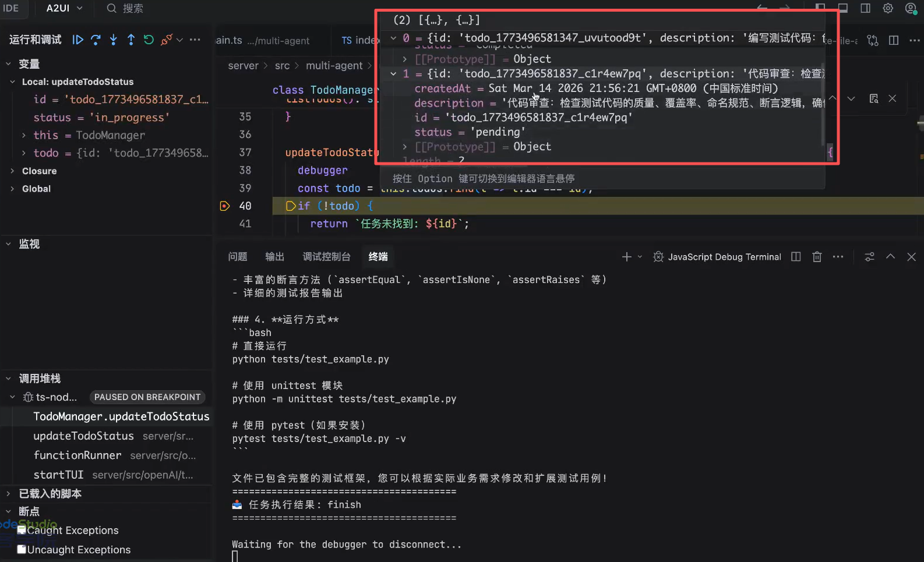Switch to the 调试控制台 panel tab
924x562 pixels.
327,257
